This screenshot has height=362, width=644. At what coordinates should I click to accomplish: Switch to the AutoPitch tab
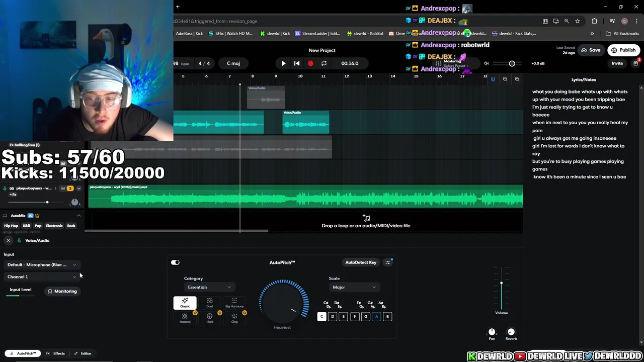[23, 353]
